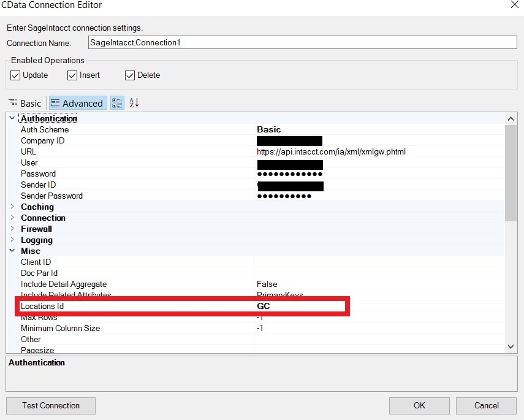Viewport: 524px width, 420px height.
Task: Cancel the connection editor dialog
Action: 486,406
